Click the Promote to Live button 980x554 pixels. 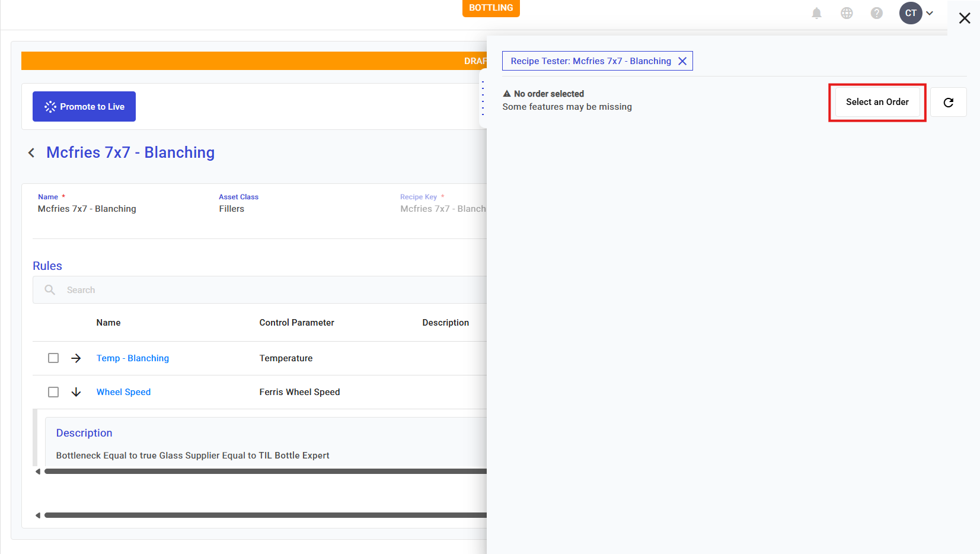84,107
